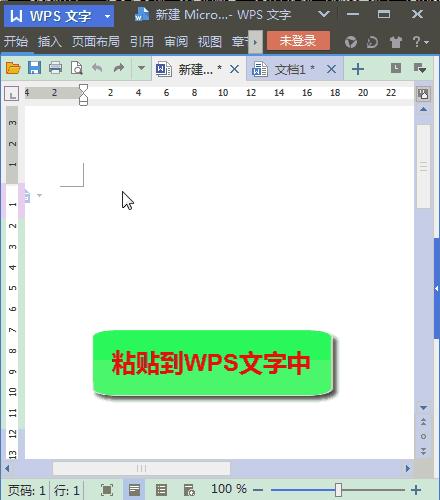This screenshot has width=440, height=500.
Task: Expand the WPS 文字 dropdown arrow
Action: click(107, 16)
